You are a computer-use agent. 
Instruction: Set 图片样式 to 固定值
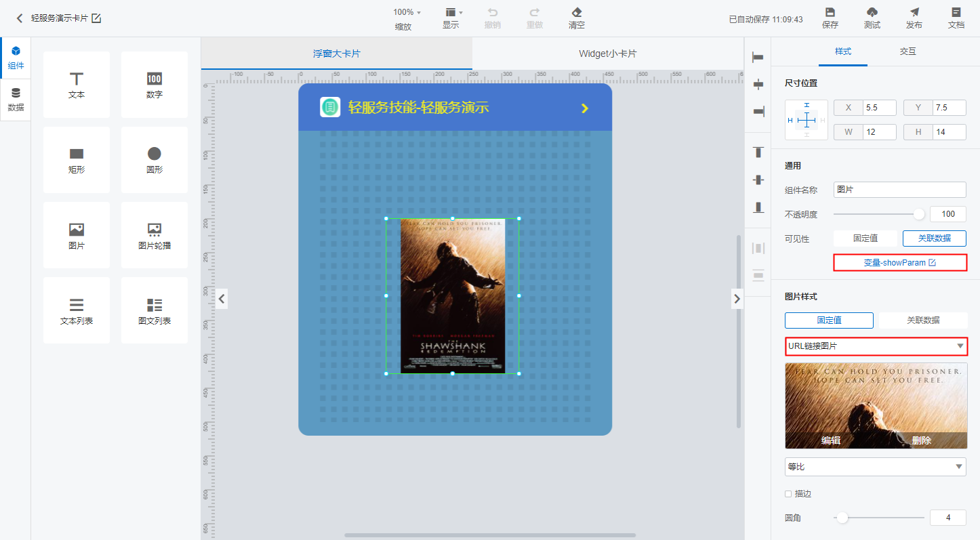click(830, 320)
